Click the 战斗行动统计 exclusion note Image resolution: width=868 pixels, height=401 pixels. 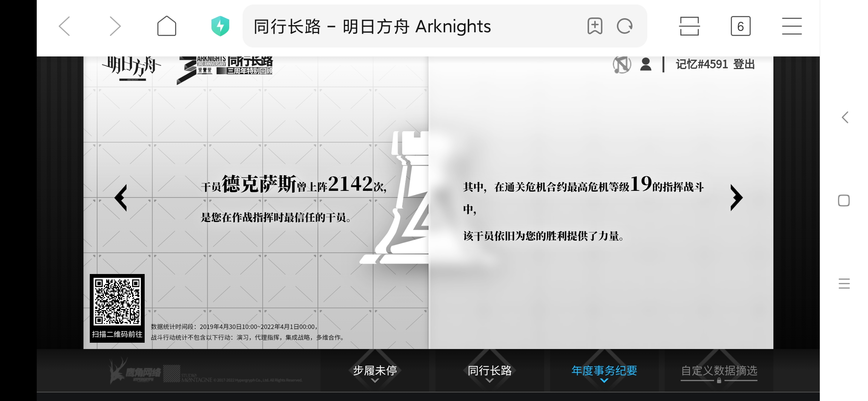(x=248, y=338)
